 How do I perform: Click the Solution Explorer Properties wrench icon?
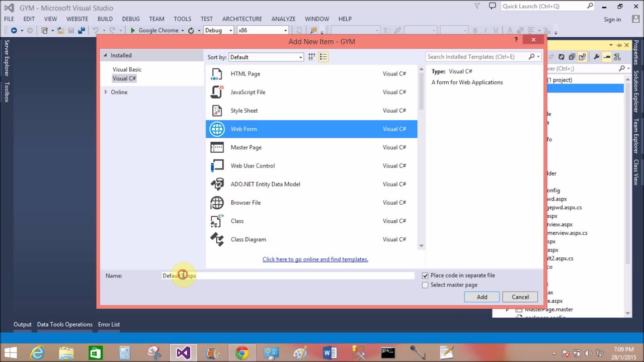coord(596,57)
